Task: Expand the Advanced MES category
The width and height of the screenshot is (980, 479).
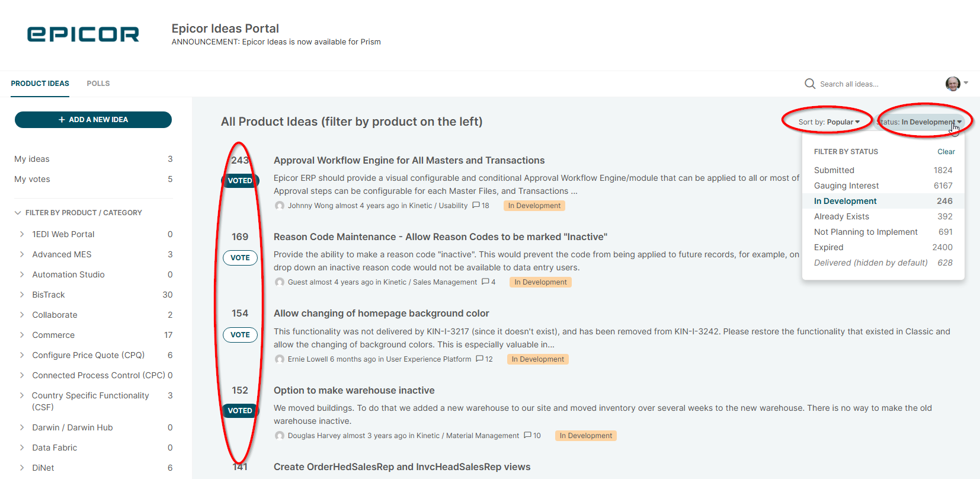Action: coord(22,254)
